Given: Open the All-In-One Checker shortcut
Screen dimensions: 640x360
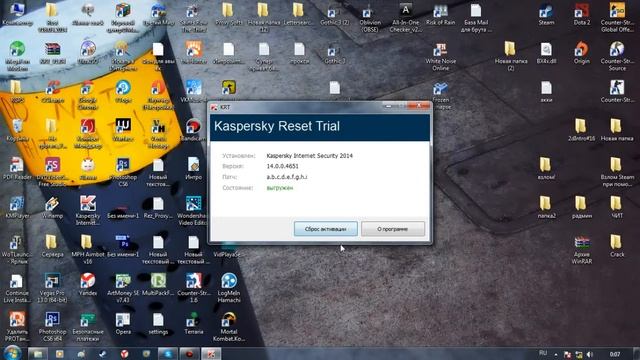Looking at the screenshot, I should (405, 17).
